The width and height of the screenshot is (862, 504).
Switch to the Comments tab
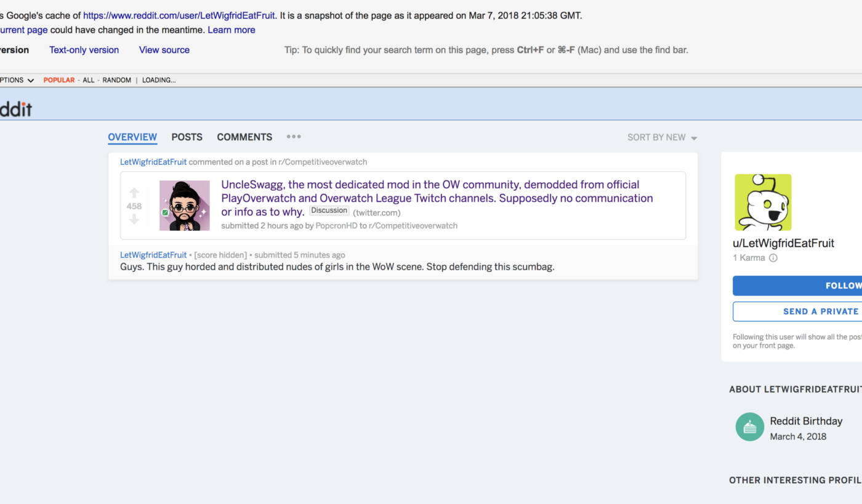[x=244, y=137]
